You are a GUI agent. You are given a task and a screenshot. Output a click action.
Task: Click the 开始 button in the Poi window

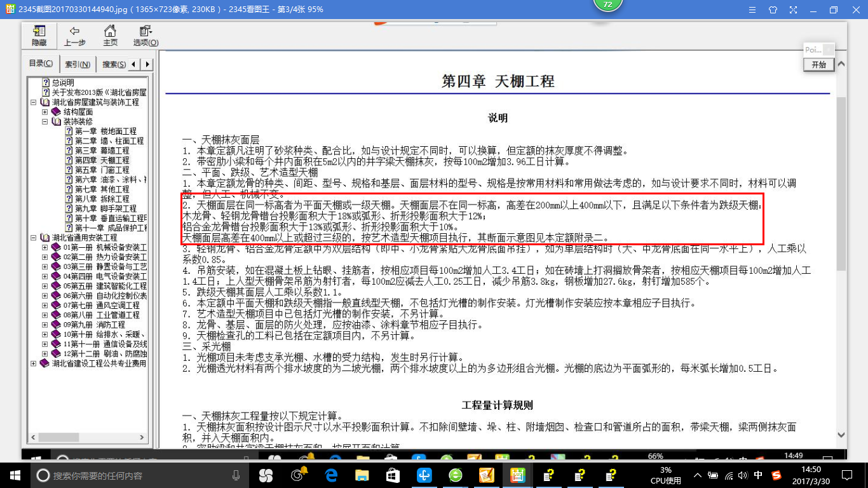(x=818, y=65)
